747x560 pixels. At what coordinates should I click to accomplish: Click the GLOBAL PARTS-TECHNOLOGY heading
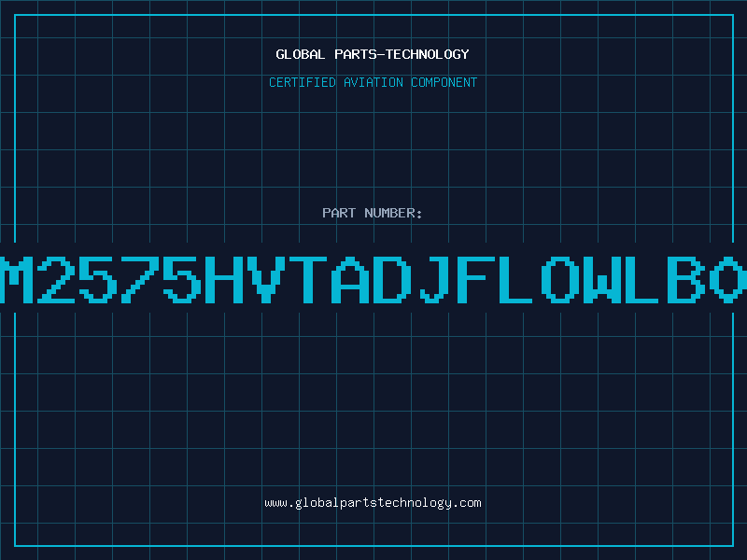tap(373, 54)
